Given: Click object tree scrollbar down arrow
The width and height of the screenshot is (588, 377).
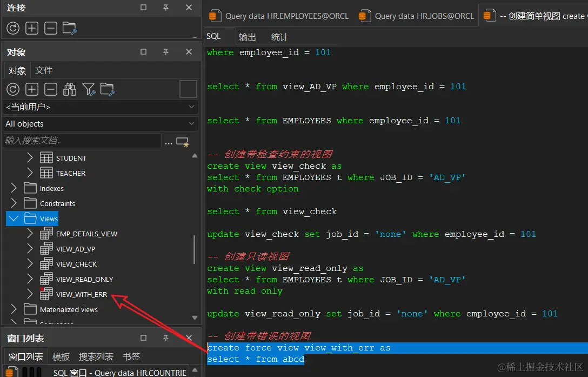Looking at the screenshot, I should click(x=195, y=318).
